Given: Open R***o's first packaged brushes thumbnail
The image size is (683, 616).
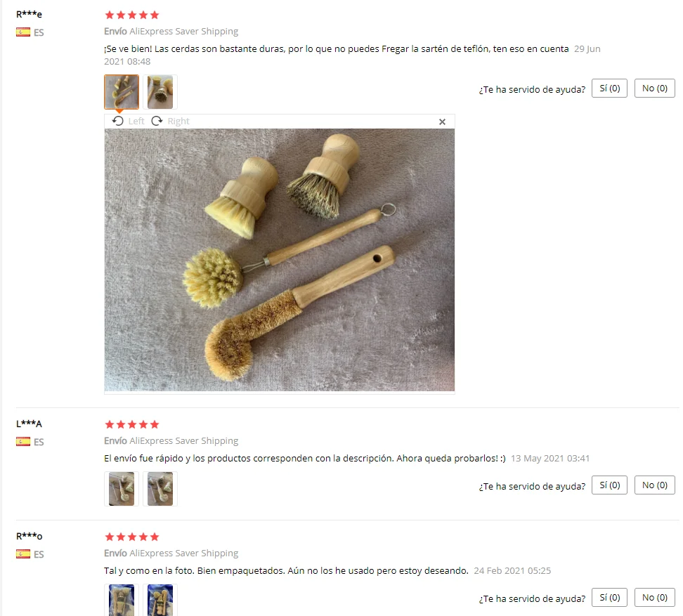Looking at the screenshot, I should (x=122, y=600).
